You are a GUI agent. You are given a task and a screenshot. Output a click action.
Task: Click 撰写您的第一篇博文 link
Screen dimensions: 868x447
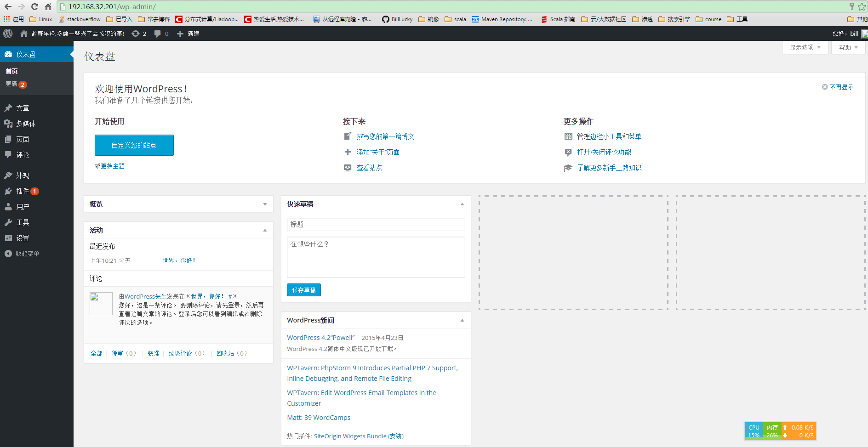tap(385, 136)
